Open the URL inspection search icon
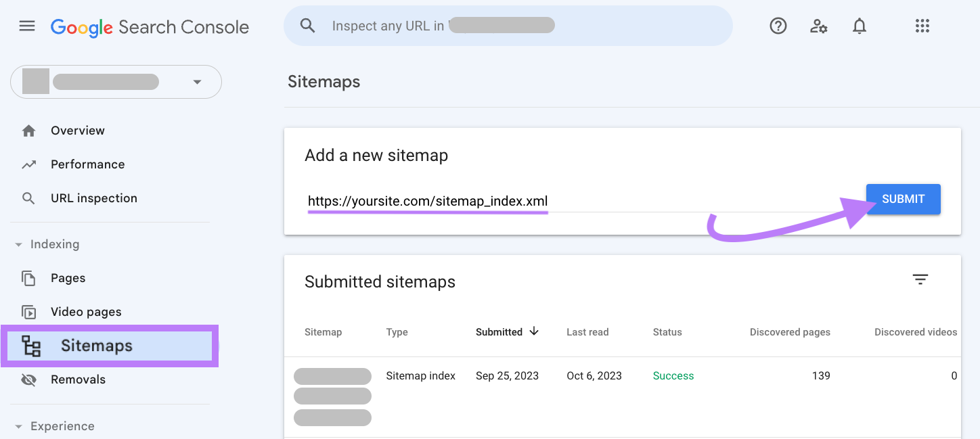 [x=28, y=198]
